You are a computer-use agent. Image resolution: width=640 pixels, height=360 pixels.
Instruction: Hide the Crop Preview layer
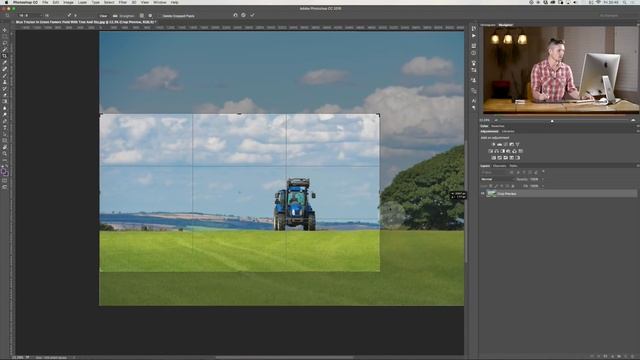pyautogui.click(x=482, y=193)
